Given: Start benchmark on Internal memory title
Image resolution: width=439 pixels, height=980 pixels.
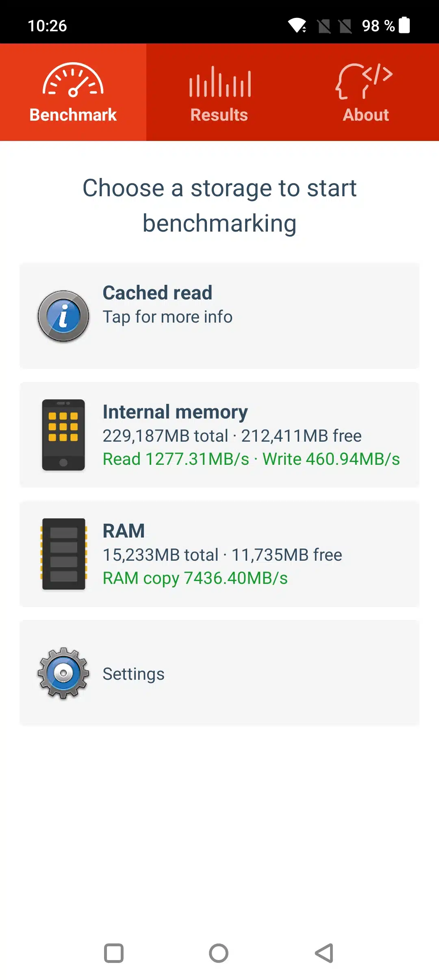Looking at the screenshot, I should coord(175,412).
